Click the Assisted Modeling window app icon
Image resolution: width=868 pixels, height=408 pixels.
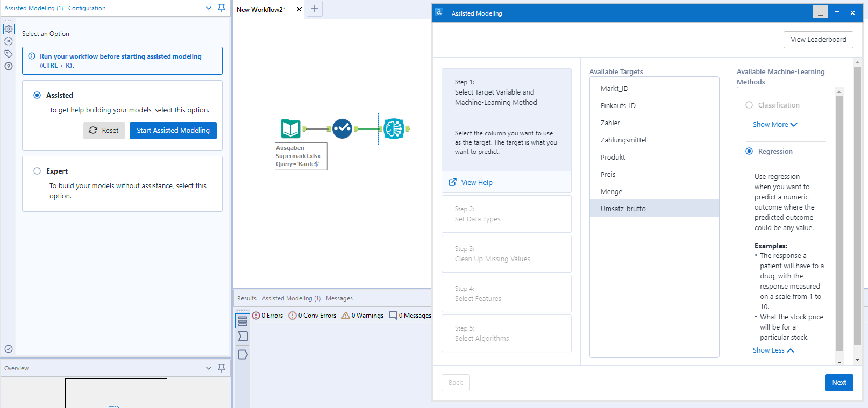[x=439, y=12]
